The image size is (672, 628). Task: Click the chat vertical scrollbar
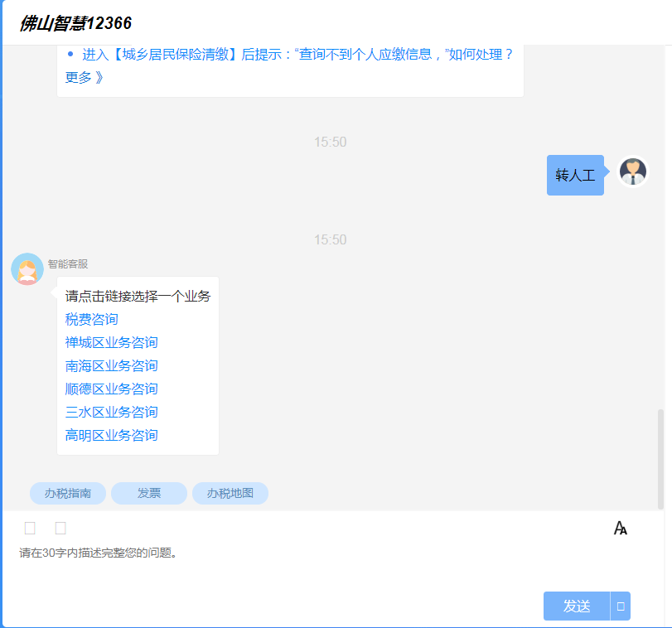(660, 459)
